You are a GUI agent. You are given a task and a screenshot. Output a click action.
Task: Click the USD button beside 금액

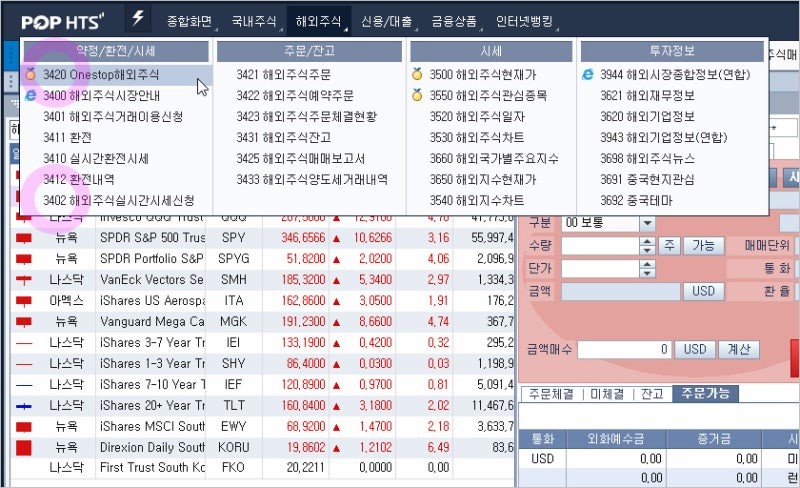[x=703, y=291]
